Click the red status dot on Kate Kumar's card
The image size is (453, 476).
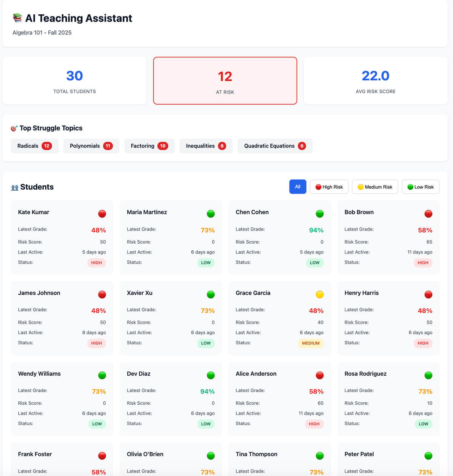pyautogui.click(x=102, y=213)
